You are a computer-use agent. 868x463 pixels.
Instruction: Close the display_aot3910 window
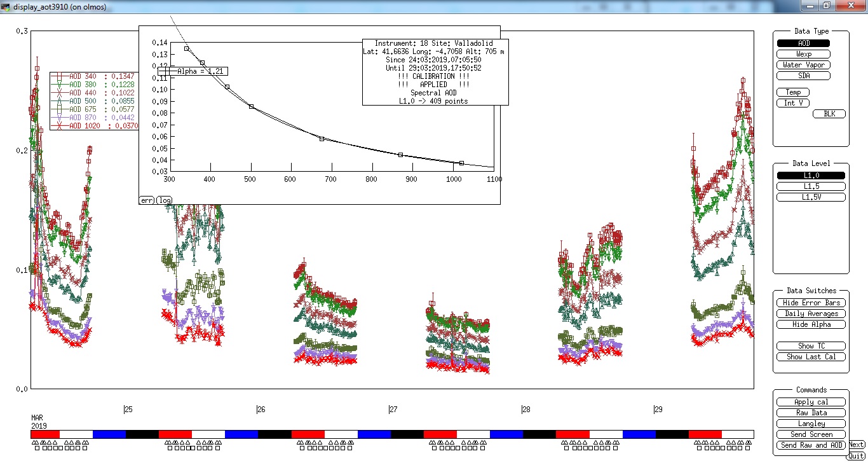(x=849, y=5)
